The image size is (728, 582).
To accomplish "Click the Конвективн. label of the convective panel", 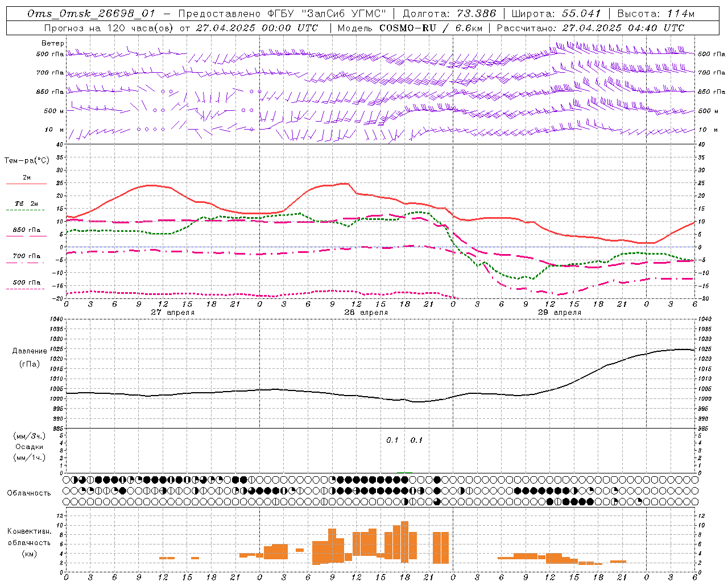I will click(29, 531).
